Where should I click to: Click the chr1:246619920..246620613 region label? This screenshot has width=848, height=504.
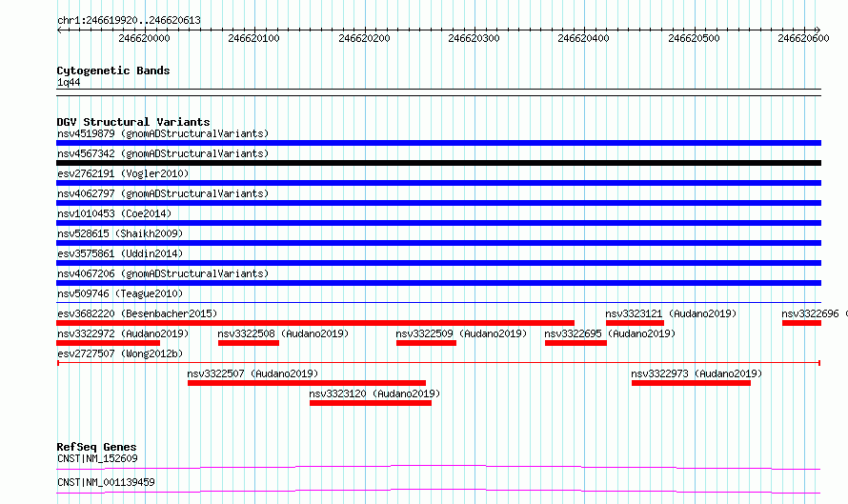pyautogui.click(x=129, y=20)
